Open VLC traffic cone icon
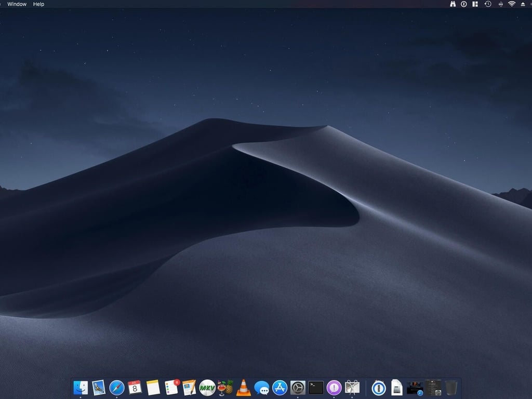This screenshot has height=399, width=532. coord(243,388)
